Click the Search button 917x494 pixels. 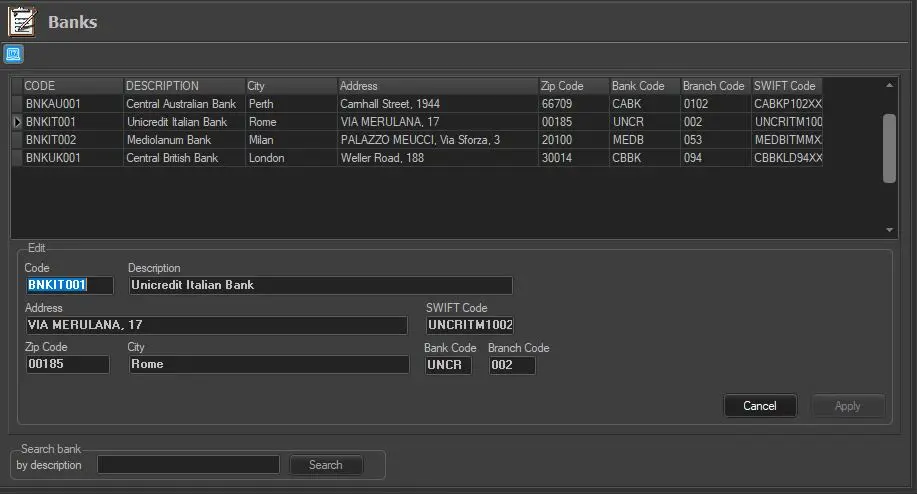pyautogui.click(x=326, y=465)
